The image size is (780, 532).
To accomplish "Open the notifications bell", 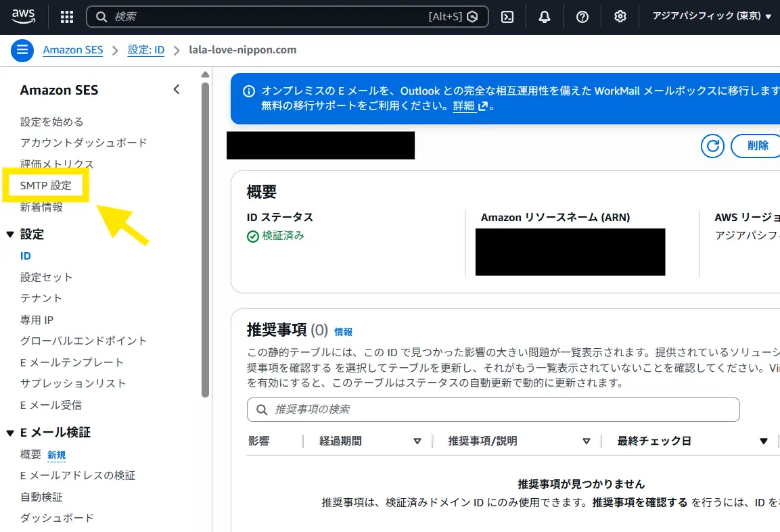I will [545, 17].
